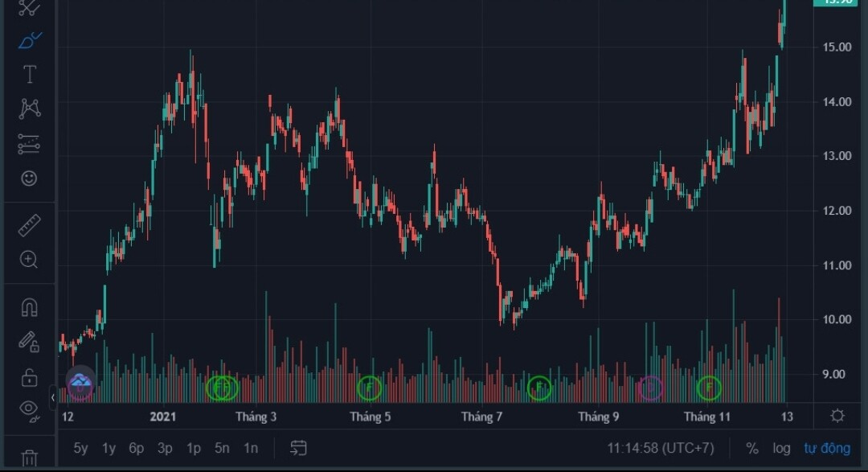Click the trash icon to remove drawings
The height and width of the screenshot is (472, 868).
(x=30, y=459)
